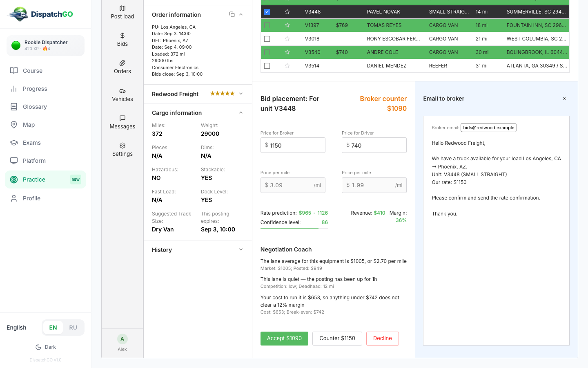The width and height of the screenshot is (588, 368).
Task: Open the Orders paperclip icon
Action: (122, 63)
